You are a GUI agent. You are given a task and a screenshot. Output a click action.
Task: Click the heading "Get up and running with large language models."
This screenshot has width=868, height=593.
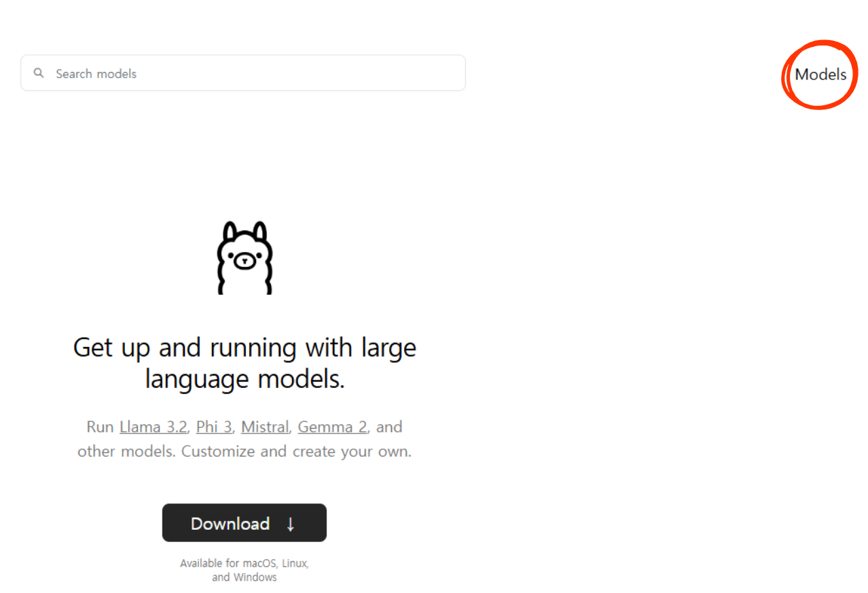click(245, 363)
